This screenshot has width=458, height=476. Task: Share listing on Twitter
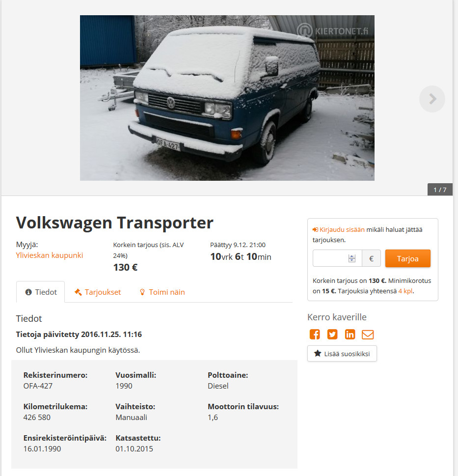[332, 334]
